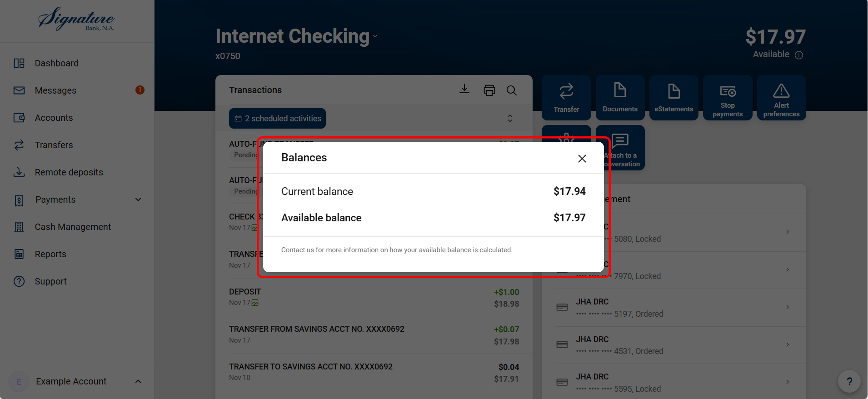
Task: Open the eStatements tile
Action: (673, 98)
